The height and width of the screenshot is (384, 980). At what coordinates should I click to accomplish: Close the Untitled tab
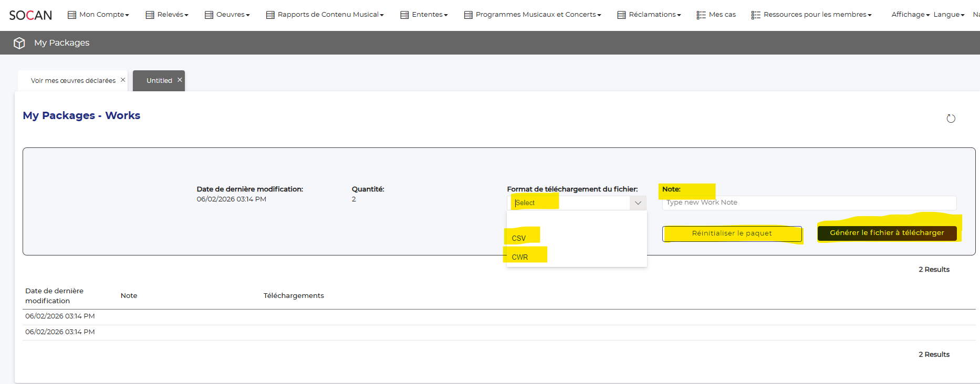point(180,80)
